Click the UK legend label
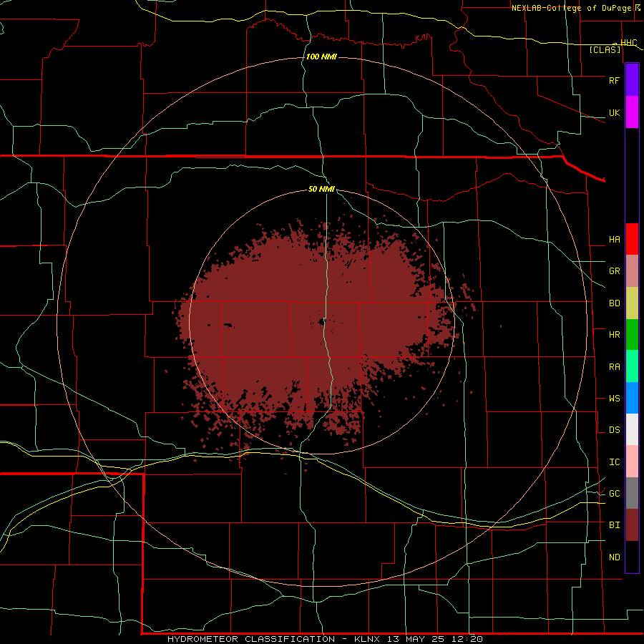644x644 pixels. 614,113
